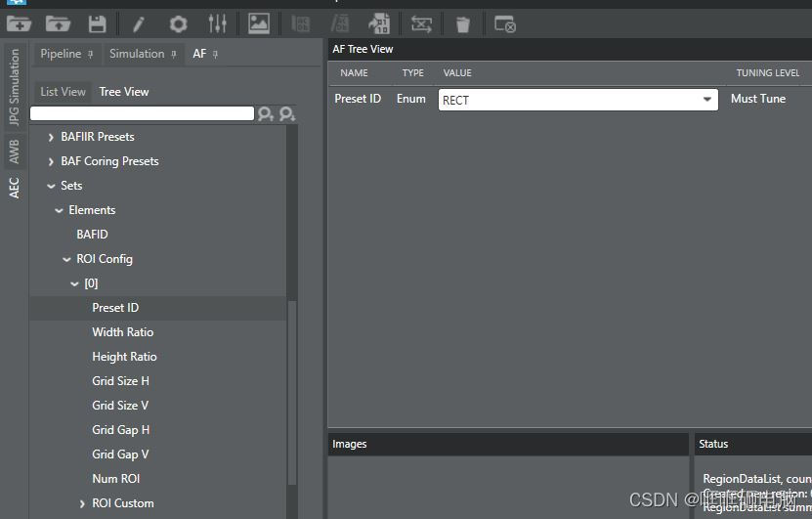This screenshot has height=519, width=812.
Task: Click the binary file export icon
Action: click(379, 23)
